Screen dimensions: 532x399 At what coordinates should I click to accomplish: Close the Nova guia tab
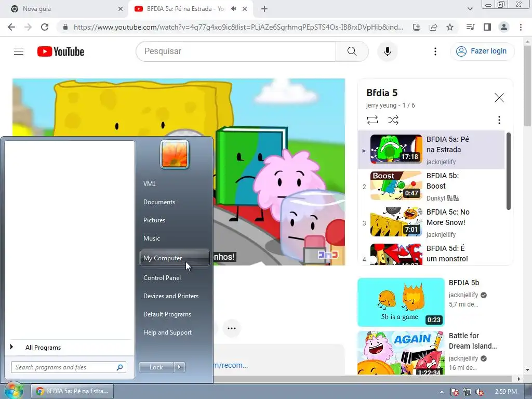[121, 9]
